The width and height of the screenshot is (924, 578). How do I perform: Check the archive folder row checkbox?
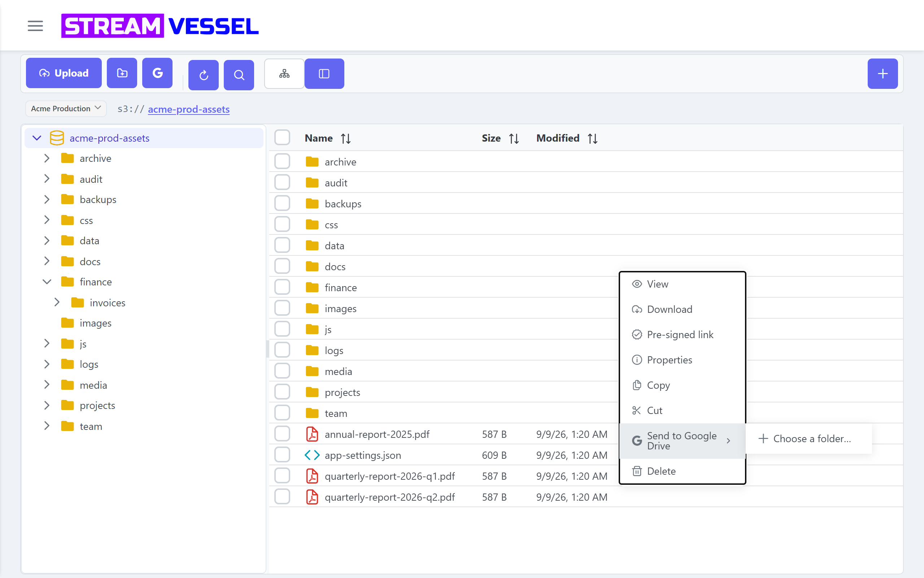[x=282, y=161]
